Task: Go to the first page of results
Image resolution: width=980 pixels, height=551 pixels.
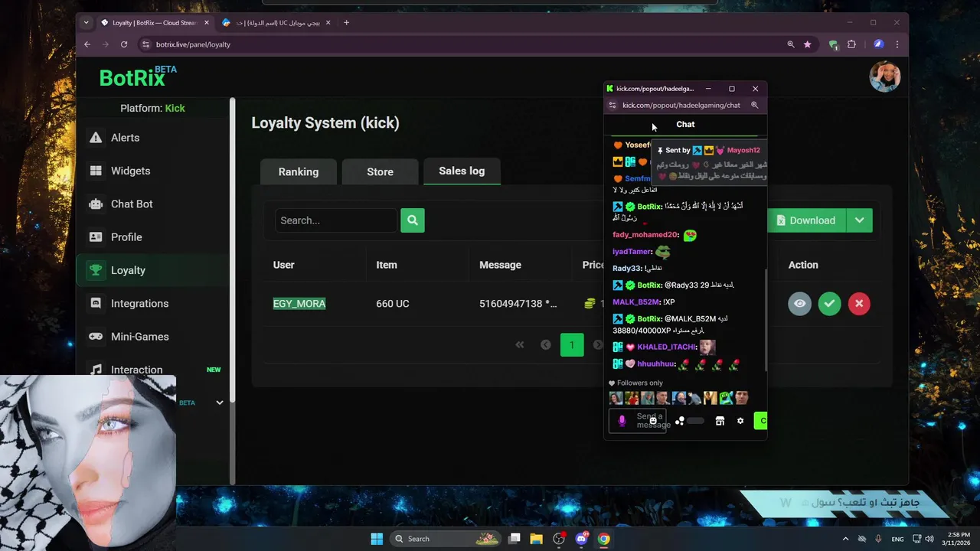Action: 520,345
